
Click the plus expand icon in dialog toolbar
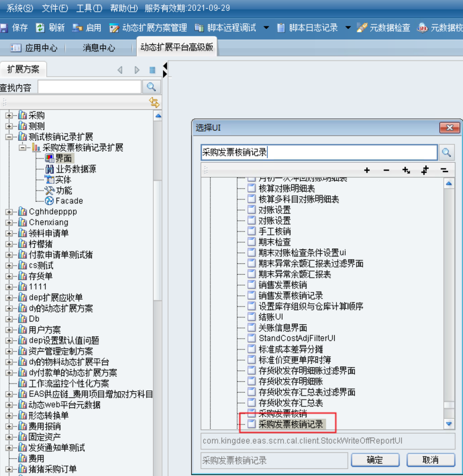click(367, 170)
